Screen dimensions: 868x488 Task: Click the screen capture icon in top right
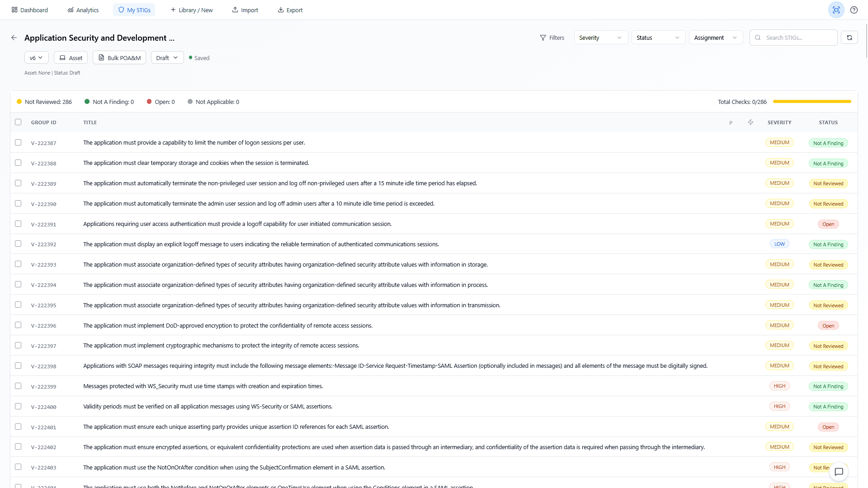tap(836, 9)
